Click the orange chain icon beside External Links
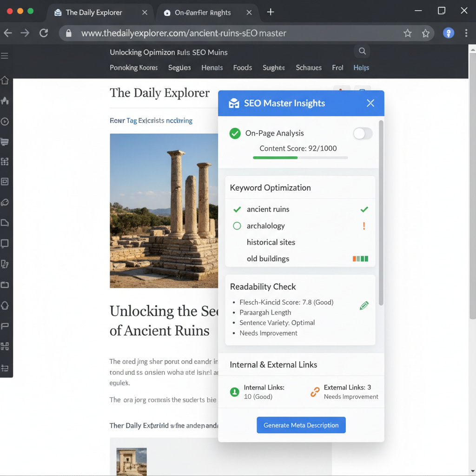Viewport: 476px width, 476px height. click(315, 392)
